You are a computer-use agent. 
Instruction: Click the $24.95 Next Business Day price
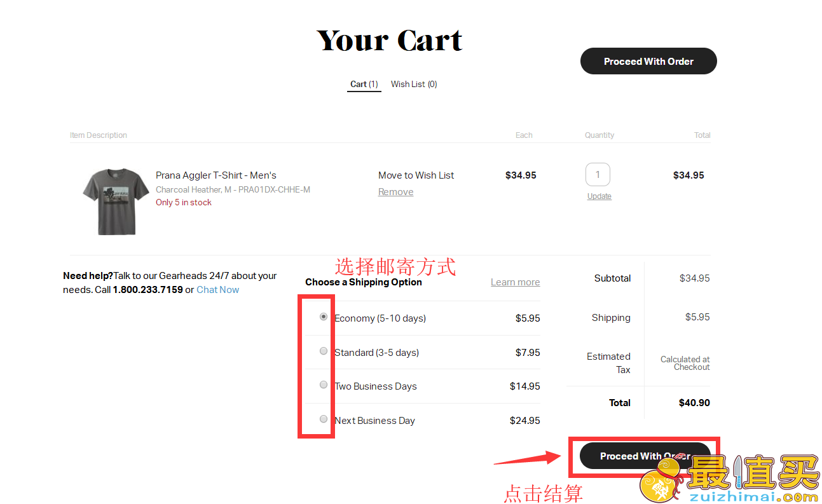pyautogui.click(x=525, y=421)
